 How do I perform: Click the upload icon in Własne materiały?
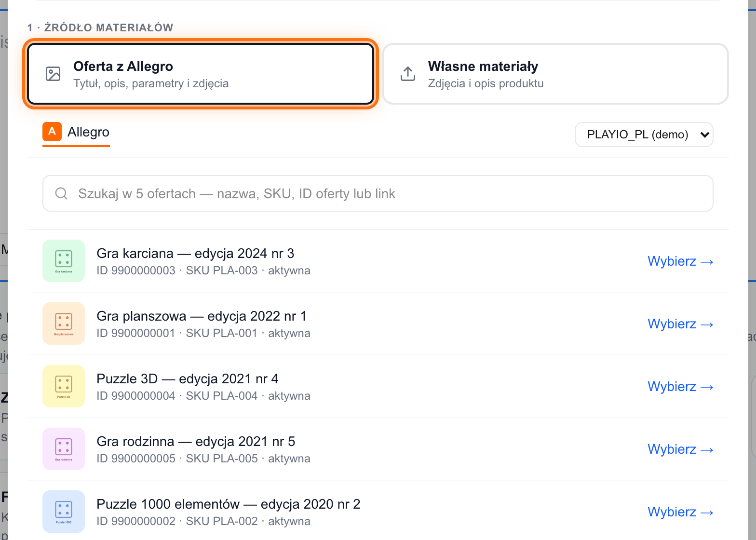[408, 74]
